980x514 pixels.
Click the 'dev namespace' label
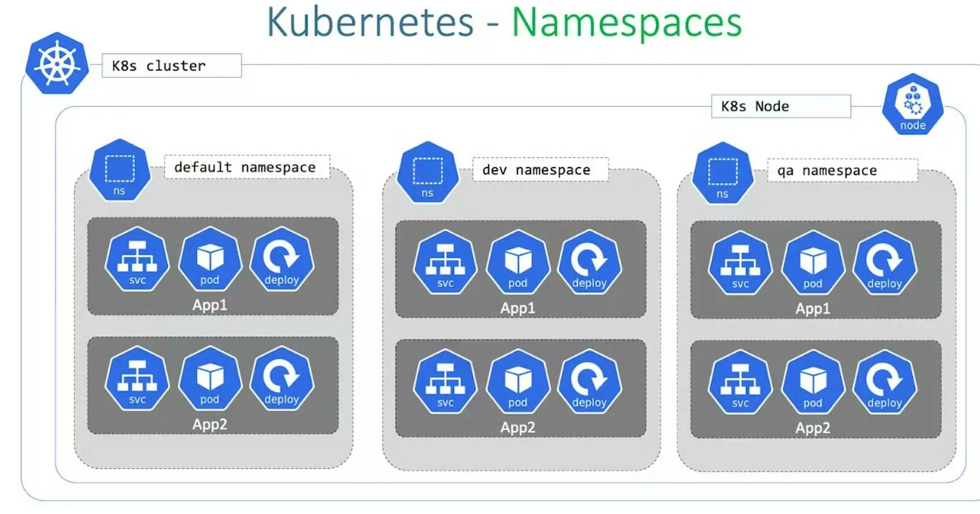coord(540,169)
